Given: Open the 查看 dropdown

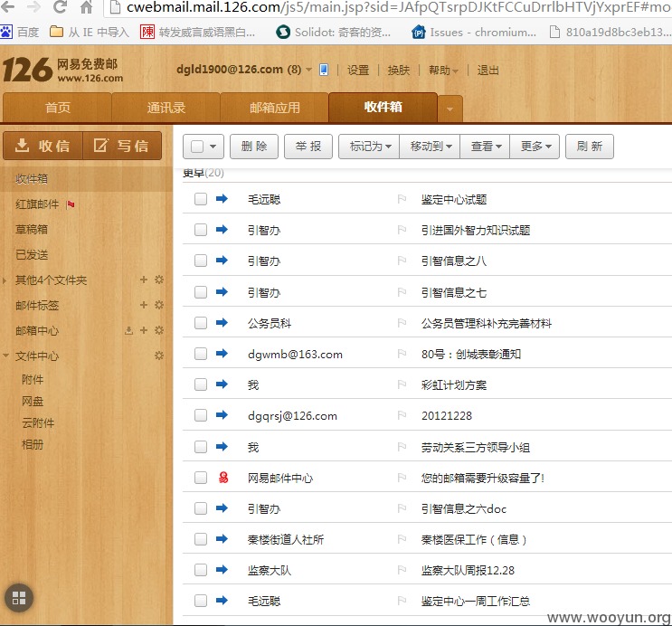Looking at the screenshot, I should pos(485,147).
